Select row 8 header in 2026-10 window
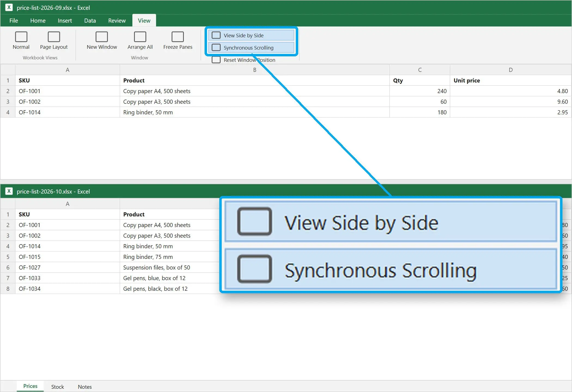572x392 pixels. click(8, 289)
